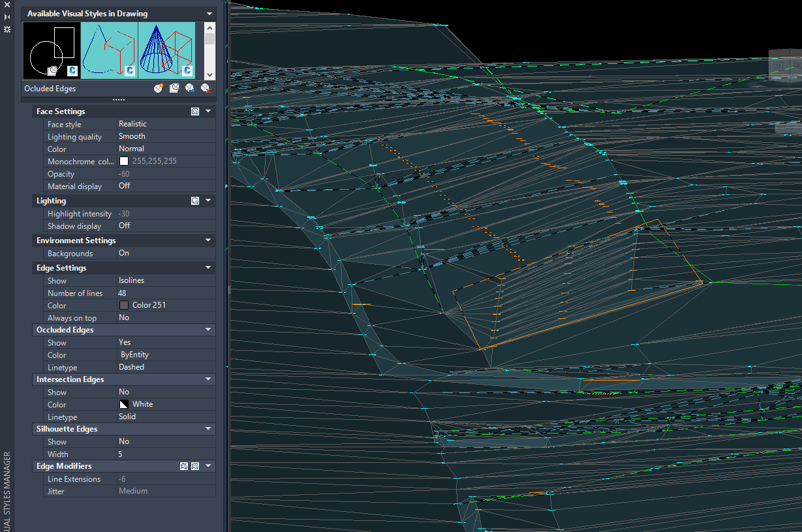
Task: Change Occluded Edges linetype from Dashed
Action: coord(165,367)
